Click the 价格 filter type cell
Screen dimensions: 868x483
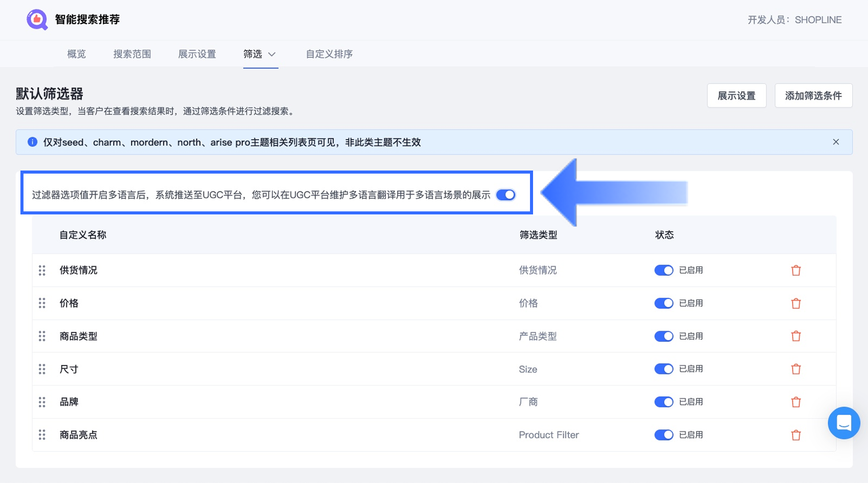528,303
